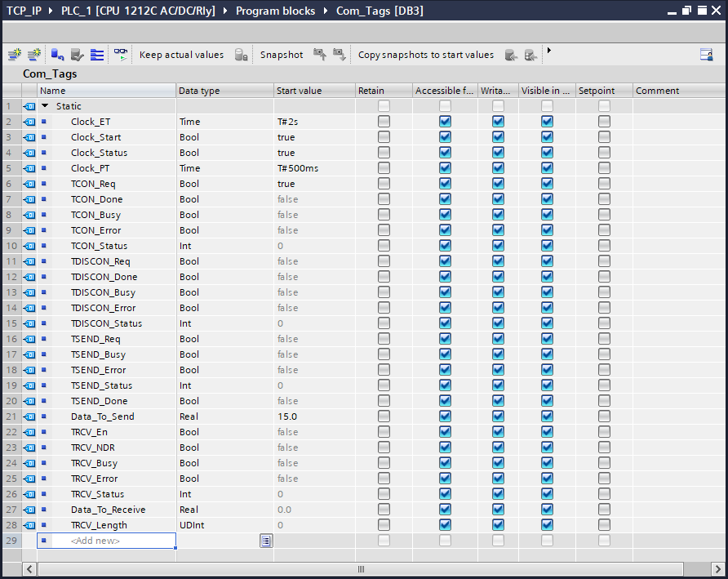Show more toolbar items via overflow arrow
This screenshot has width=728, height=579.
click(549, 51)
